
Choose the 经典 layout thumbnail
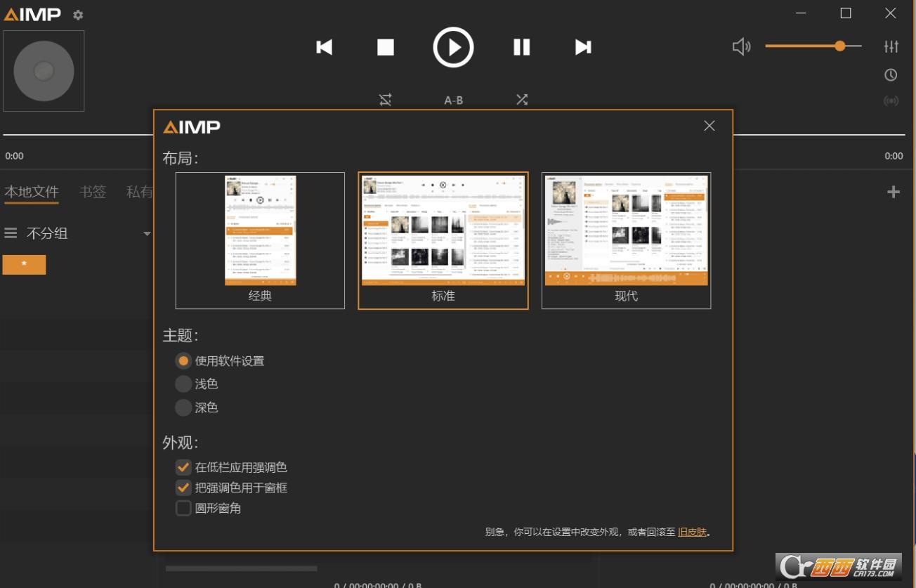[x=260, y=240]
